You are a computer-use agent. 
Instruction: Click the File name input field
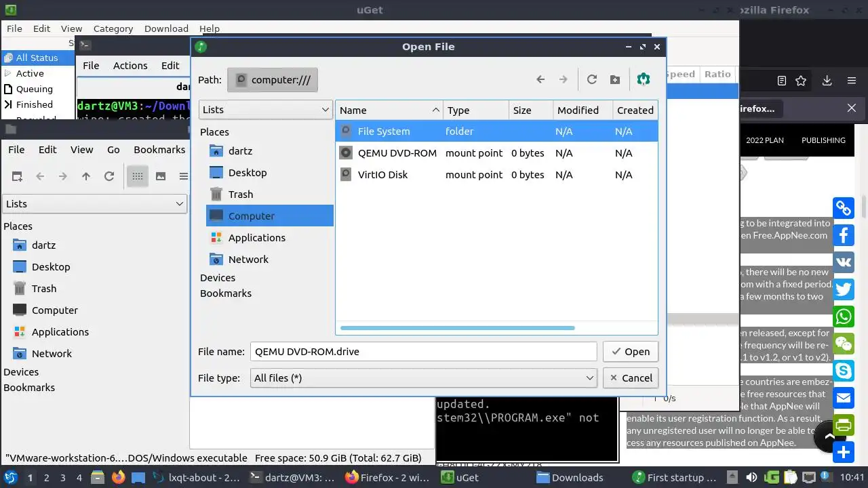[x=424, y=351]
